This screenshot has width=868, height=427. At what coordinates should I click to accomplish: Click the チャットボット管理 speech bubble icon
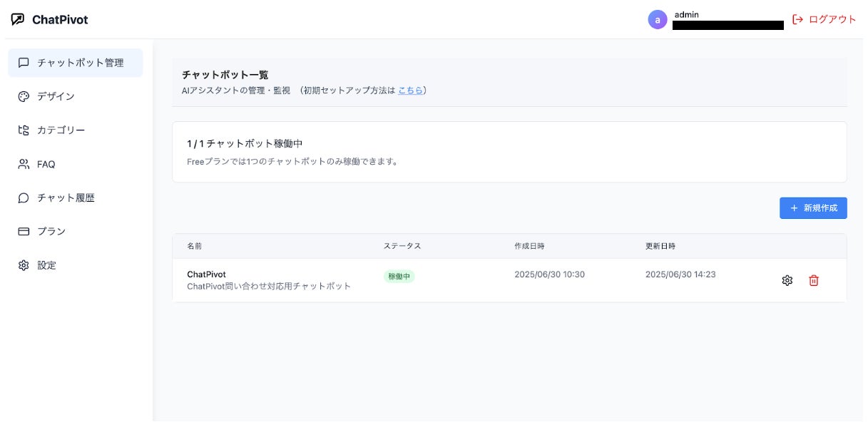24,63
